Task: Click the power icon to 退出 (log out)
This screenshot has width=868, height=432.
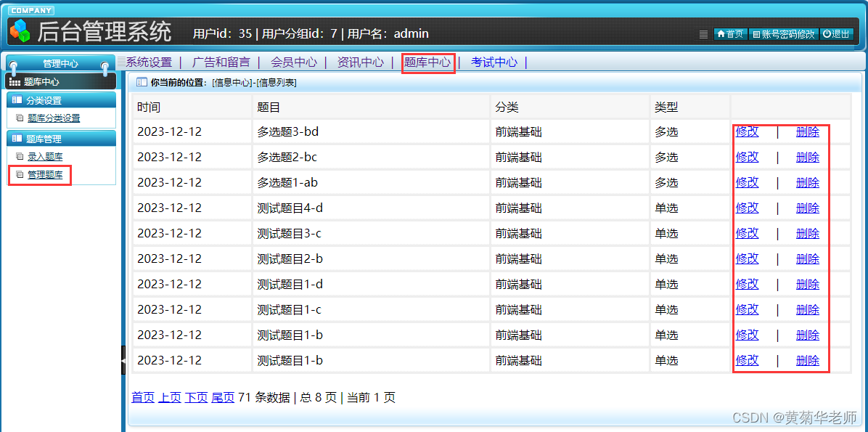Action: click(x=827, y=33)
